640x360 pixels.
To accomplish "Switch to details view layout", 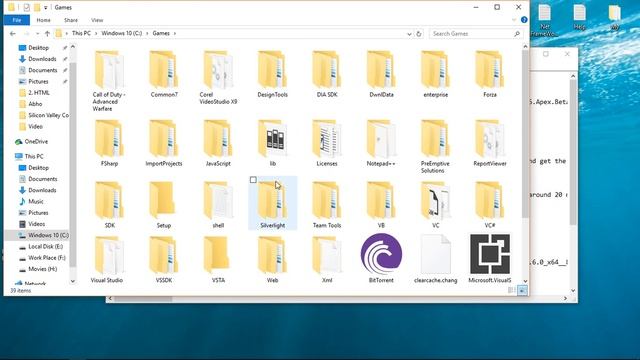I will pyautogui.click(x=511, y=290).
